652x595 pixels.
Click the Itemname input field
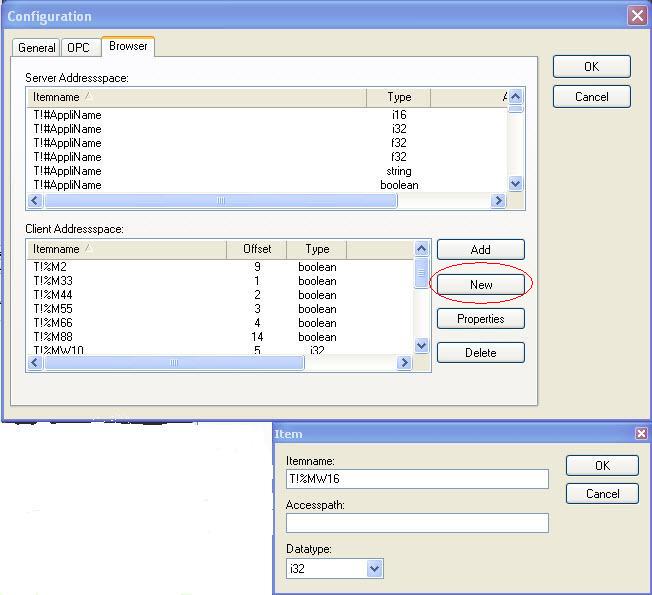[x=417, y=479]
